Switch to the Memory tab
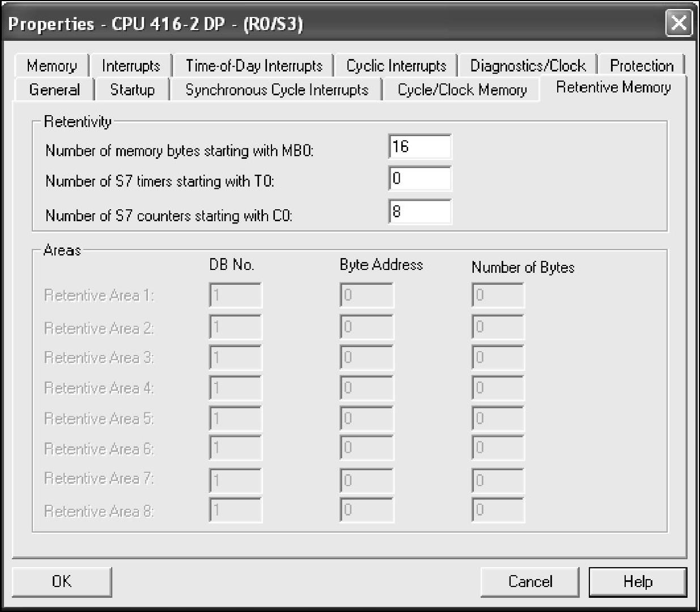The width and height of the screenshot is (700, 612). click(52, 66)
